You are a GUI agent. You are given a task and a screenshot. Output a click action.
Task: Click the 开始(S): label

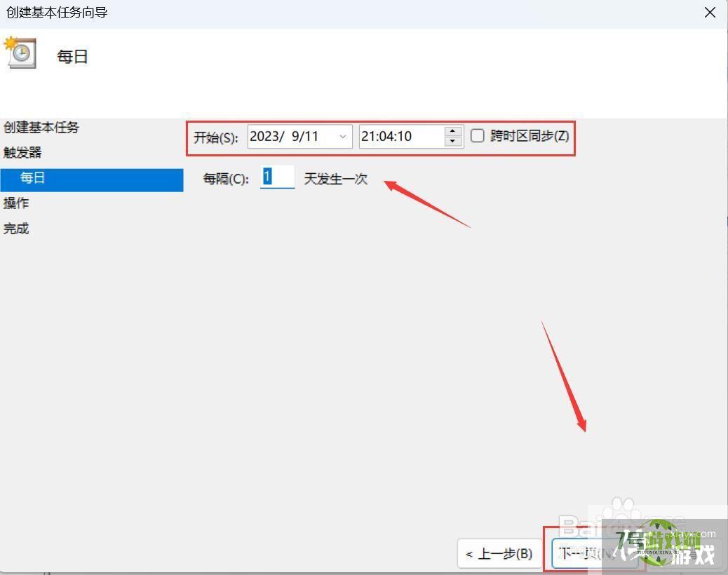[x=216, y=137]
